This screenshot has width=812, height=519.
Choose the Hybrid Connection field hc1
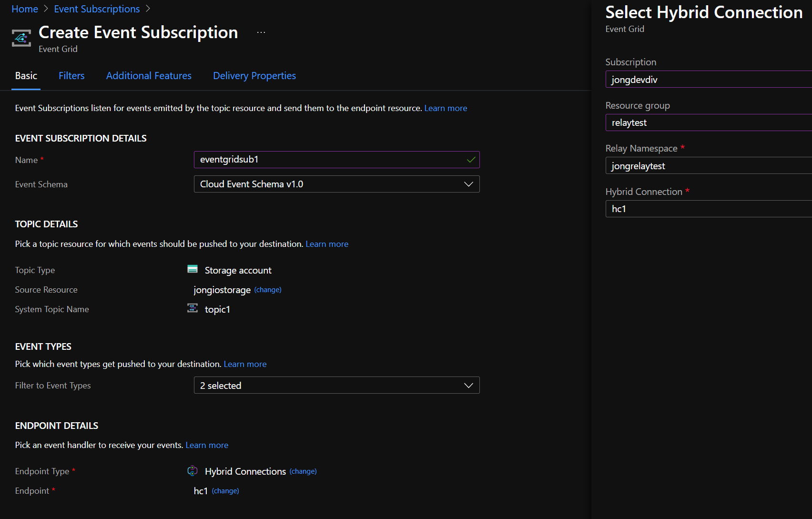click(x=708, y=209)
